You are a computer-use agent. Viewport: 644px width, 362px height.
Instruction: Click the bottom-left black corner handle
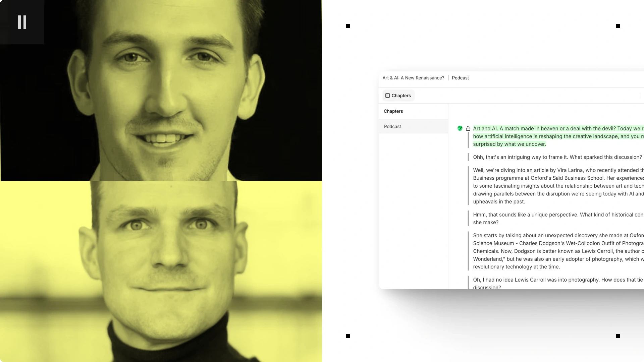[348, 336]
